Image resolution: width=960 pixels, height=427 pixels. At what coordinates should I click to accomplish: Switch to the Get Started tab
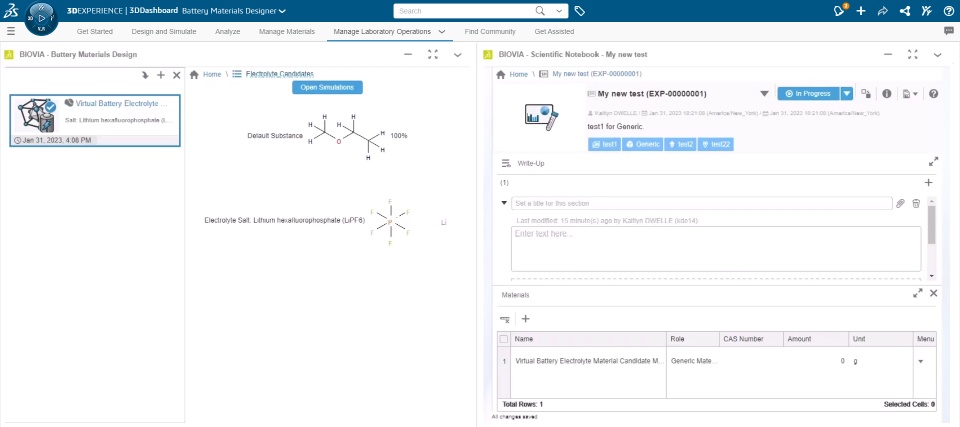pyautogui.click(x=95, y=32)
